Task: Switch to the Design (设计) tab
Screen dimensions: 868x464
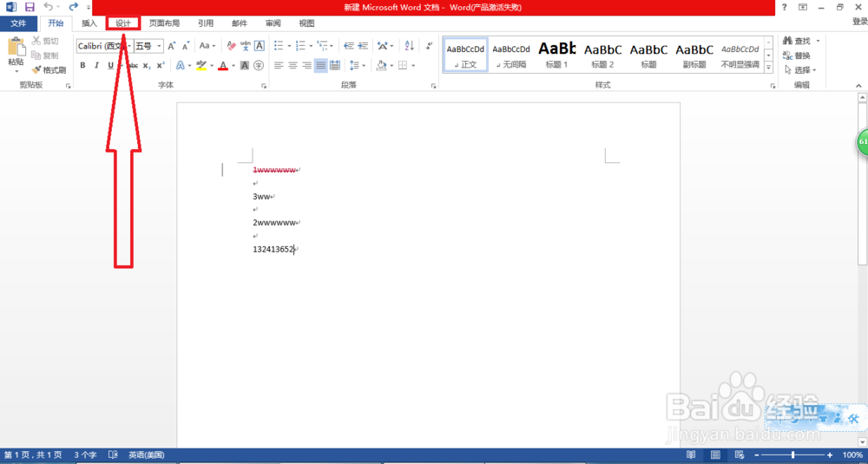Action: coord(123,23)
